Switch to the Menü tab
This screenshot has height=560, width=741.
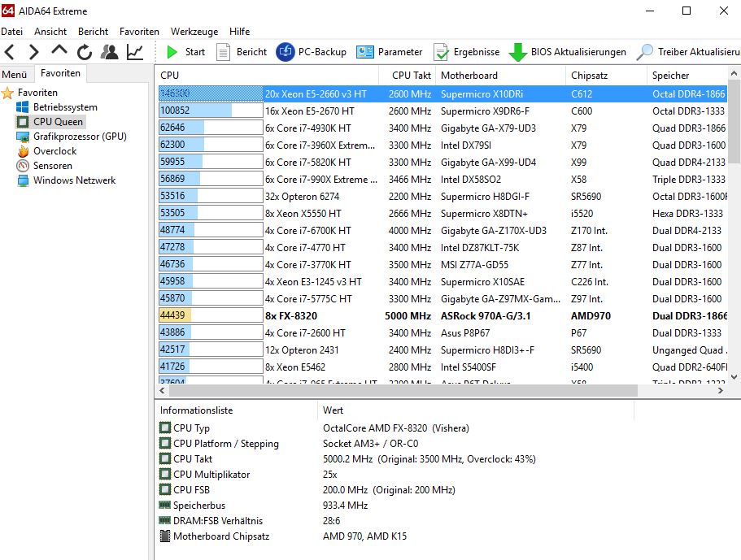pos(15,73)
